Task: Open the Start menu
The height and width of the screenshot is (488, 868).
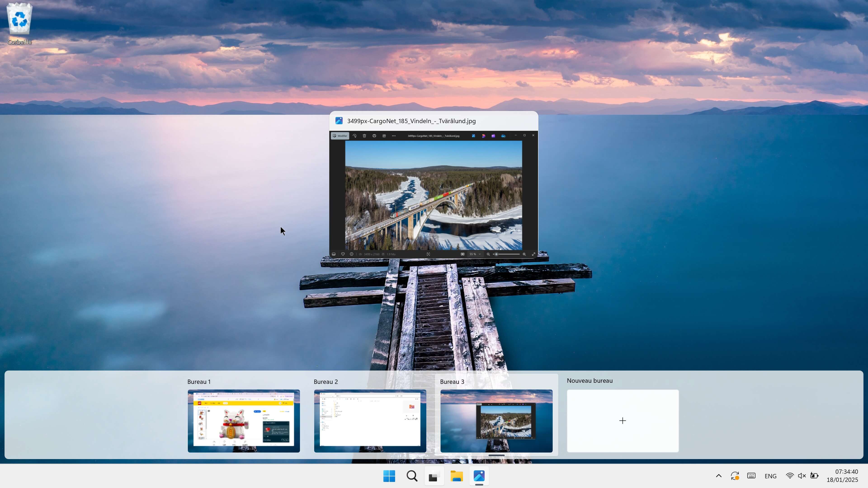Action: (x=389, y=476)
